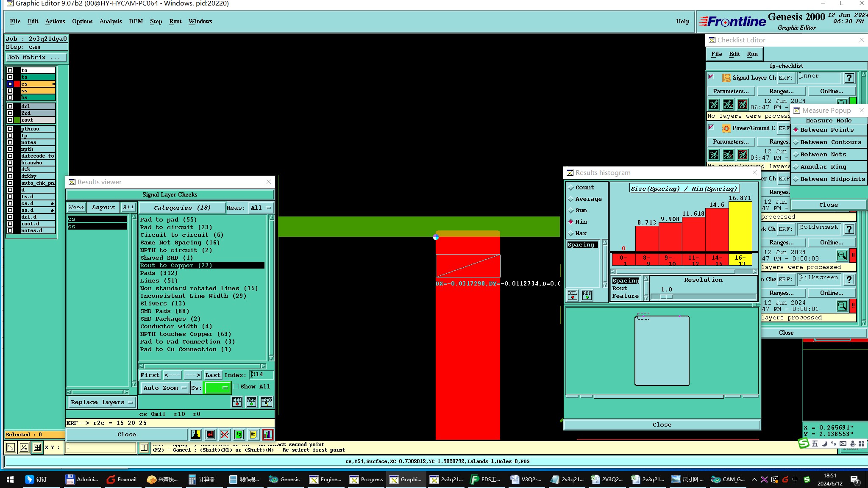Click the Signal Layer Checks help question icon
This screenshot has height=488, width=868.
tap(849, 78)
